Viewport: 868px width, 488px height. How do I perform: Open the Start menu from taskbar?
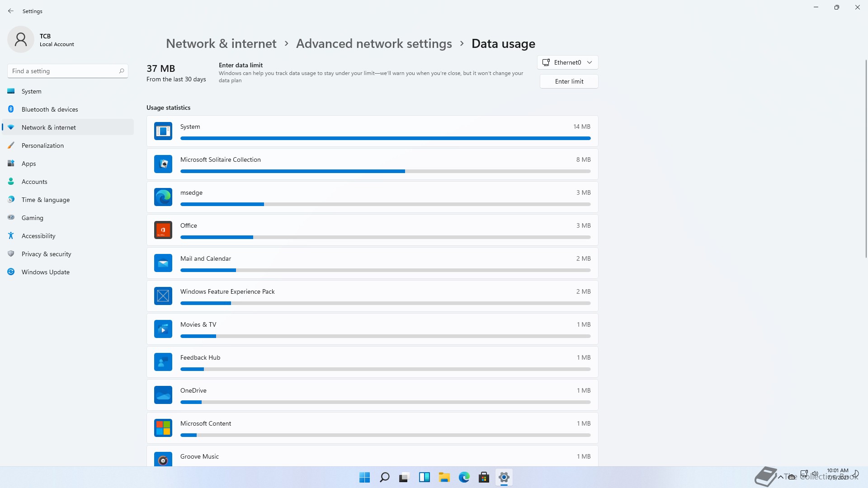point(364,477)
